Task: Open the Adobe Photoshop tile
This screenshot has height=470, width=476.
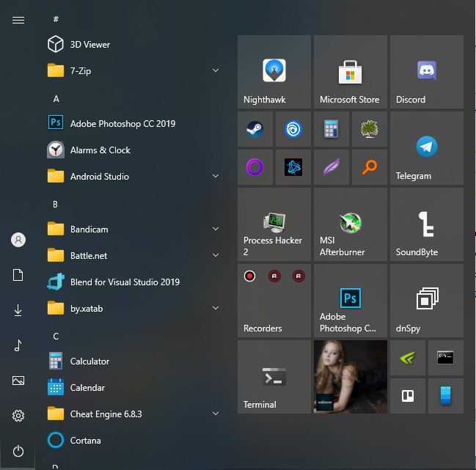Action: pyautogui.click(x=351, y=301)
